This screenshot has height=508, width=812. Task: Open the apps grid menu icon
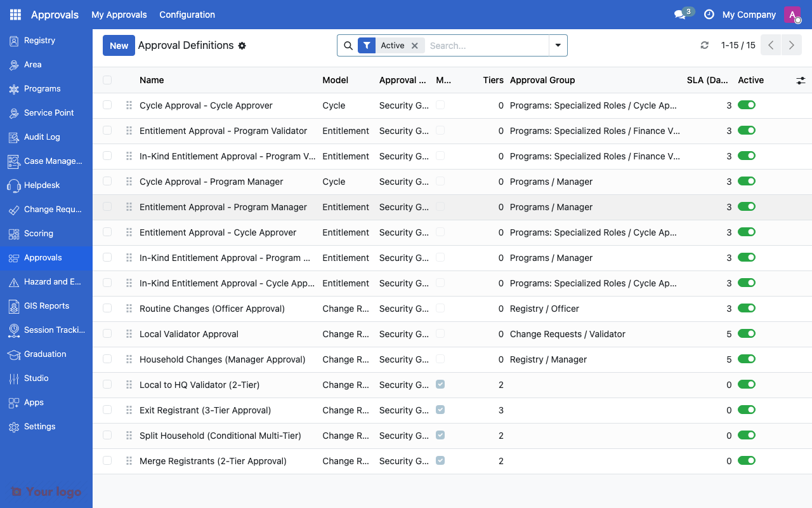pos(15,15)
